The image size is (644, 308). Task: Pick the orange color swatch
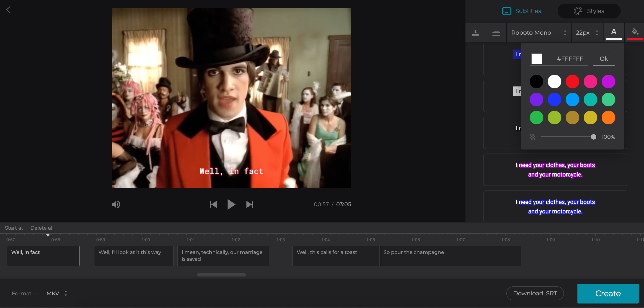coord(608,118)
